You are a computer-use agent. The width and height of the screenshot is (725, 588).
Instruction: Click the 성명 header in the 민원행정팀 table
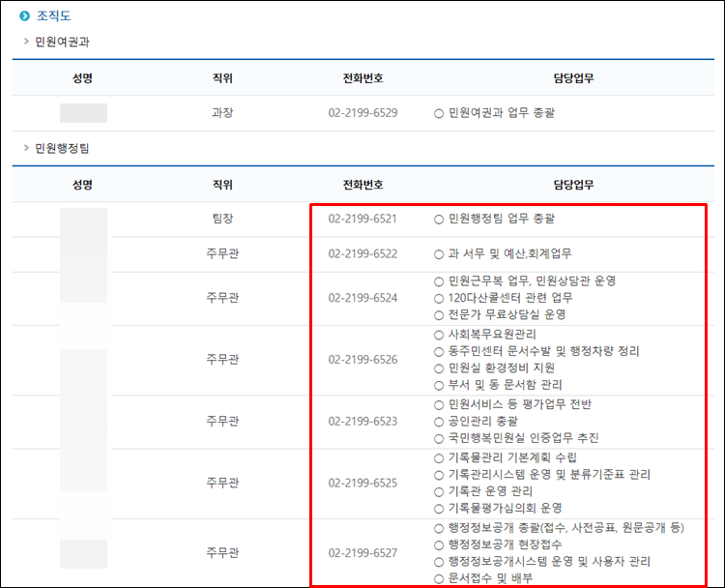[x=83, y=185]
